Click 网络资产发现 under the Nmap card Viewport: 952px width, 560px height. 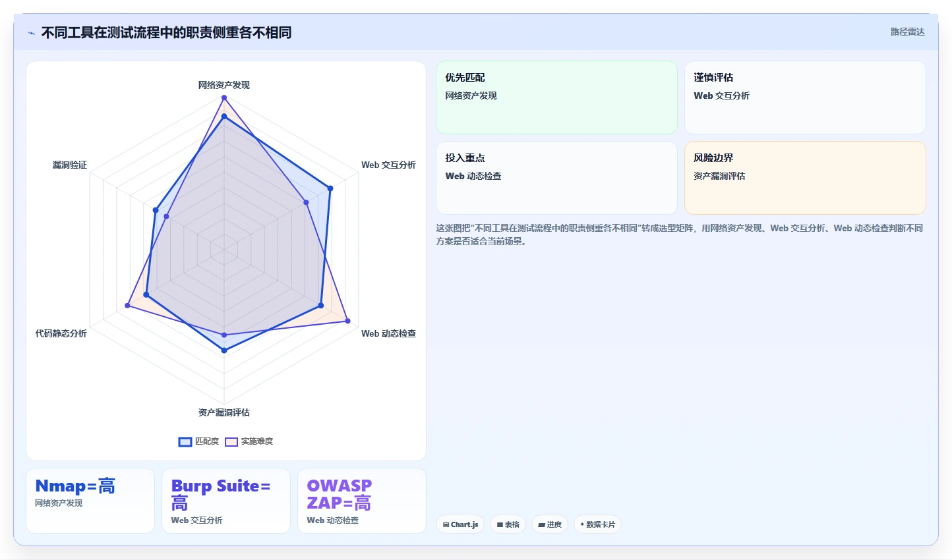(59, 503)
